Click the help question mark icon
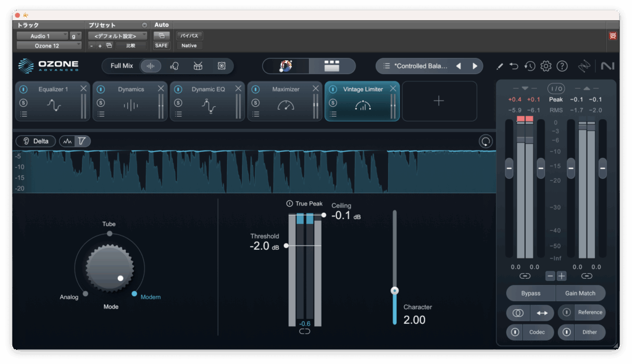 click(x=562, y=66)
